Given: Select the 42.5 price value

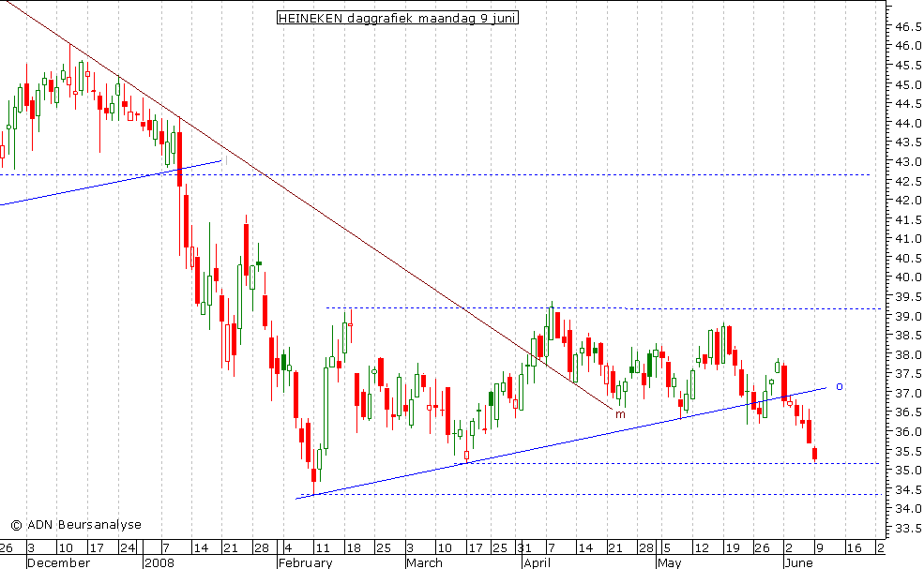Looking at the screenshot, I should pos(908,182).
